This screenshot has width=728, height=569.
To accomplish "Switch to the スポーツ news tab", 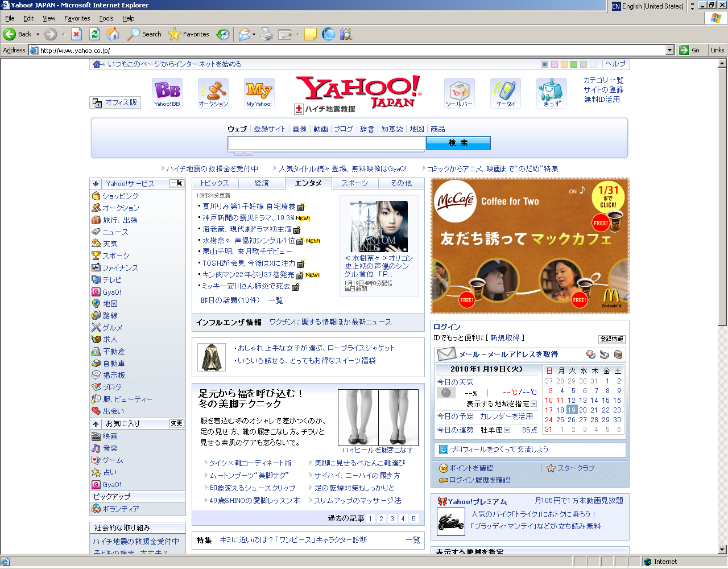I will point(354,183).
